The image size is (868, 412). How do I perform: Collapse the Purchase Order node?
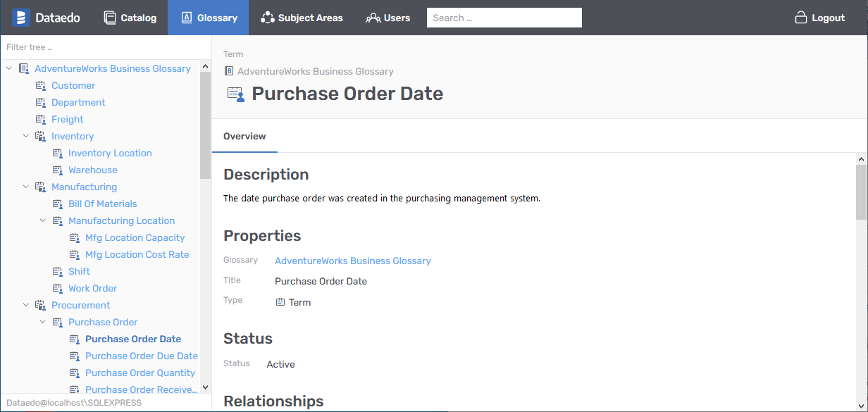point(42,322)
